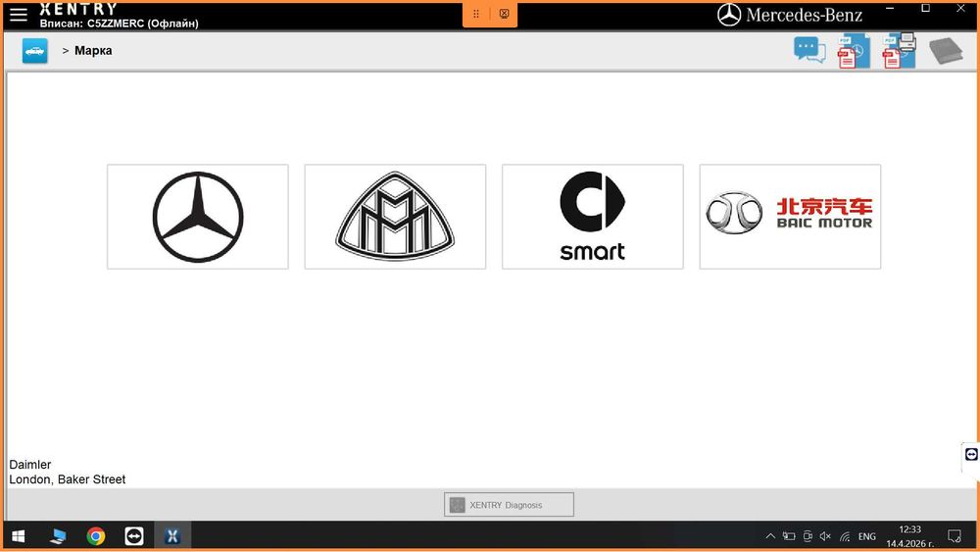Screen dimensions: 980x552
Task: Click the Марка breadcrumb label
Action: (93, 51)
